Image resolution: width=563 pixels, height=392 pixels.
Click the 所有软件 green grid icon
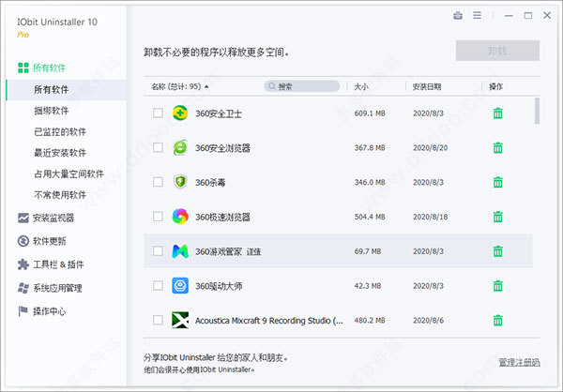pyautogui.click(x=23, y=68)
